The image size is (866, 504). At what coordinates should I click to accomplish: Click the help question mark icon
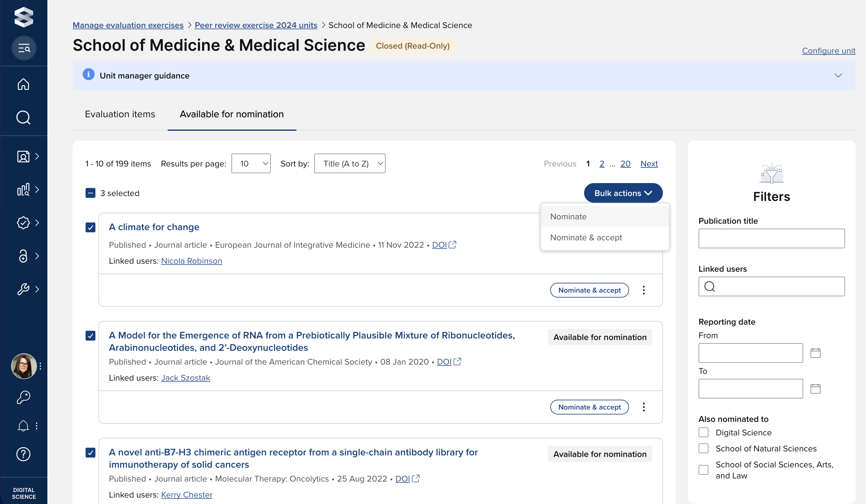pos(23,454)
